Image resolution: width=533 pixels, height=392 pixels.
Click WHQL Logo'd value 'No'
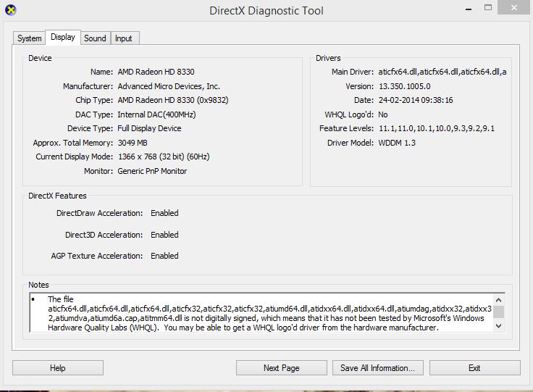(x=383, y=114)
